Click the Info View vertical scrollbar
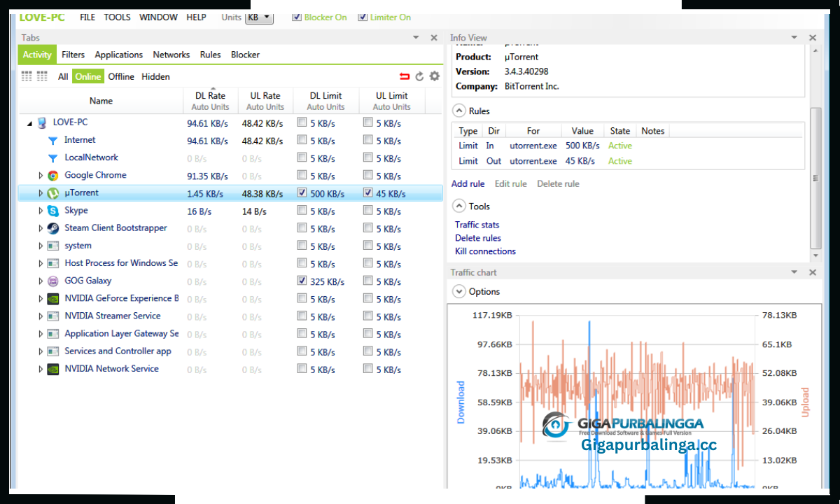 click(815, 178)
